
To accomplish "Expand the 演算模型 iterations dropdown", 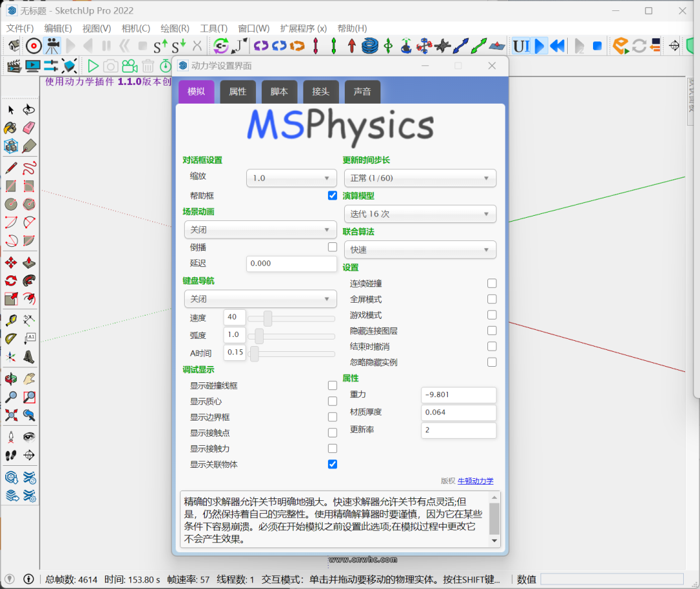I will point(420,214).
